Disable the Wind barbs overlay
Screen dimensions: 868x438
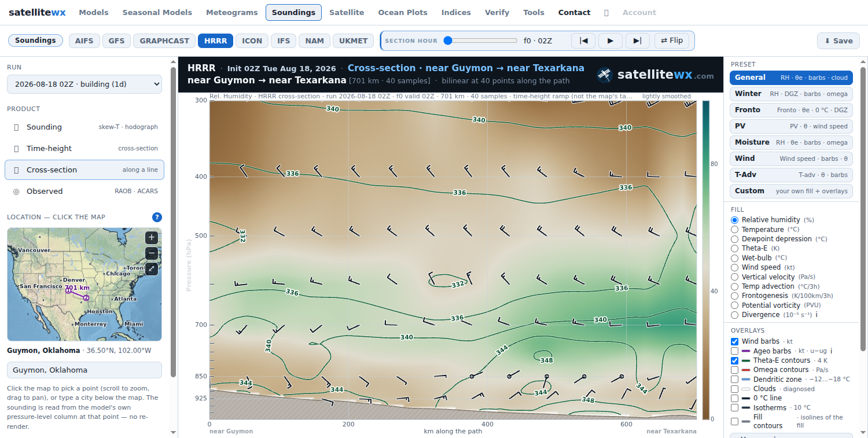[x=735, y=341]
